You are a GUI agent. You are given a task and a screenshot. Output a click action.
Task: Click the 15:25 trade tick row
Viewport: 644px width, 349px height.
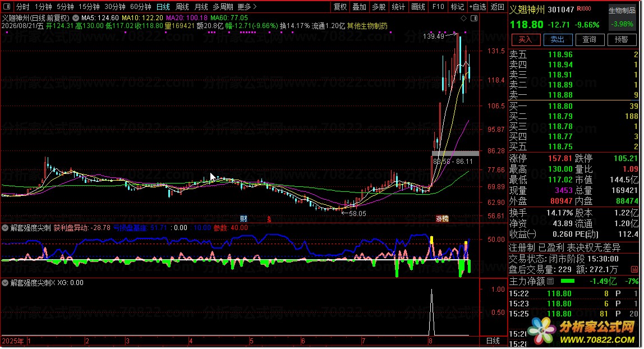574,314
